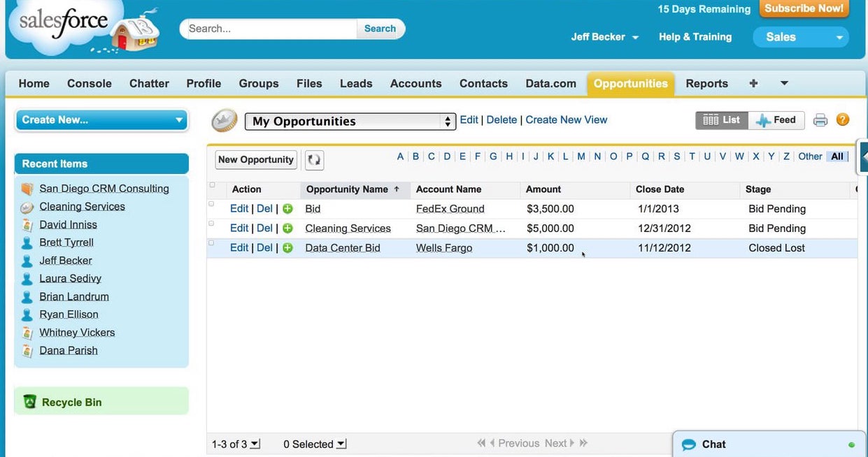
Task: Click the Salesforce cloud logo
Action: click(66, 27)
